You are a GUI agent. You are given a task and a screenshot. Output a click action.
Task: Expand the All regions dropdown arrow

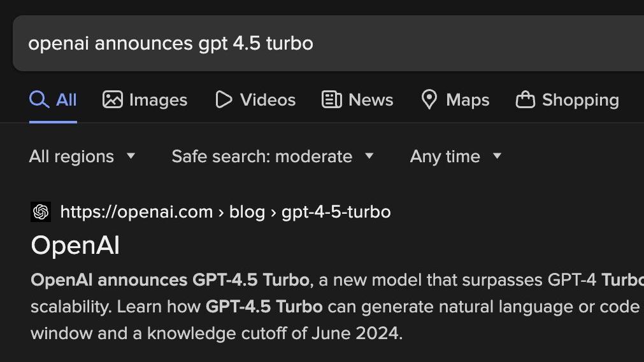[131, 156]
